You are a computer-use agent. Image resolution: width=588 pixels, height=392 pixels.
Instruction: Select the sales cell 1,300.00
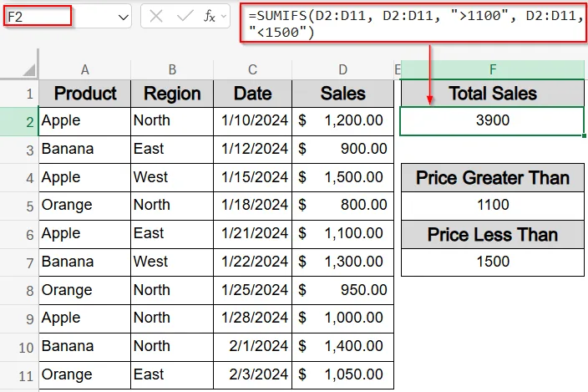click(342, 262)
